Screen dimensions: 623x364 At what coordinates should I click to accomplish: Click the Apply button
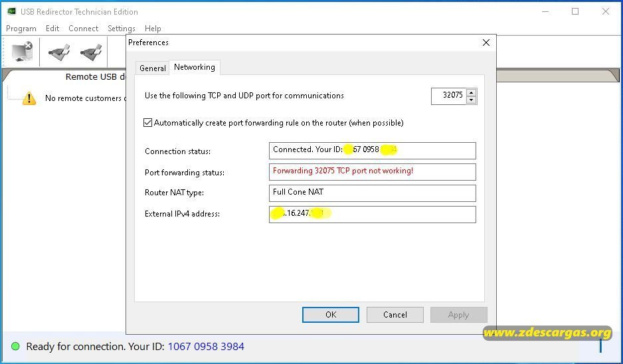(x=458, y=315)
